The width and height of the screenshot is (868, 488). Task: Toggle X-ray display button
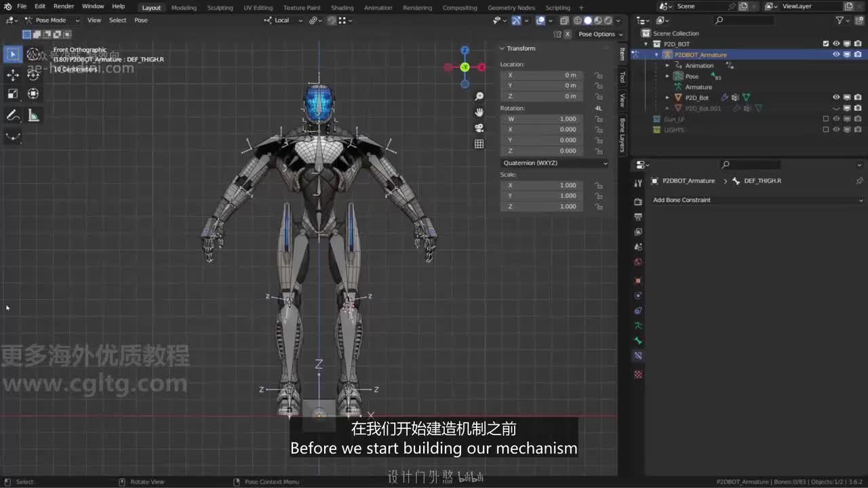(x=564, y=20)
